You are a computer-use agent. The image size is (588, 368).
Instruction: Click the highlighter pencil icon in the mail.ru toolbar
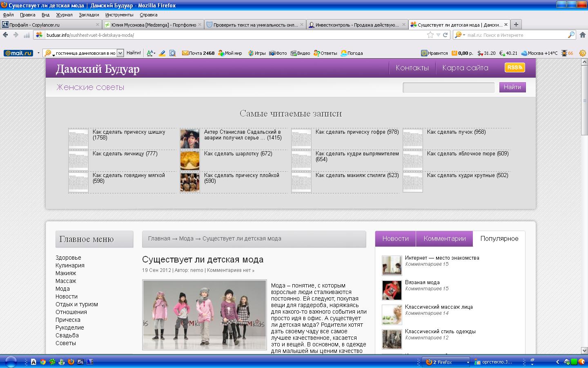click(162, 53)
